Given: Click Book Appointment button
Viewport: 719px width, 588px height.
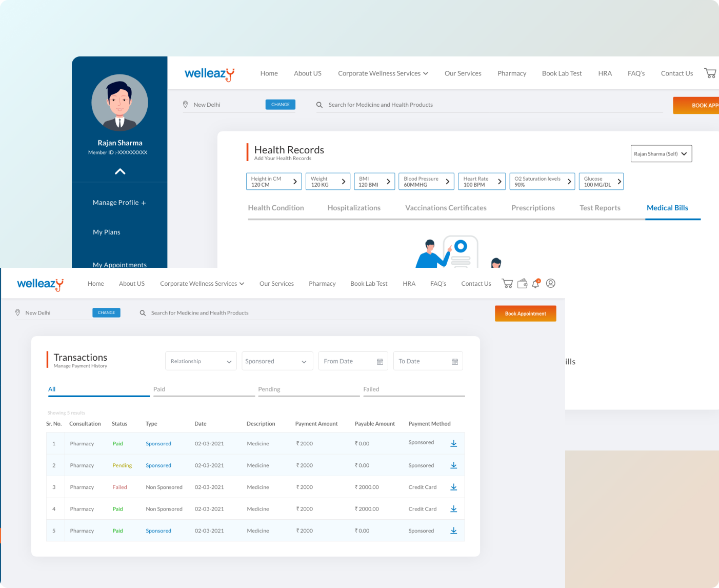Looking at the screenshot, I should [526, 313].
